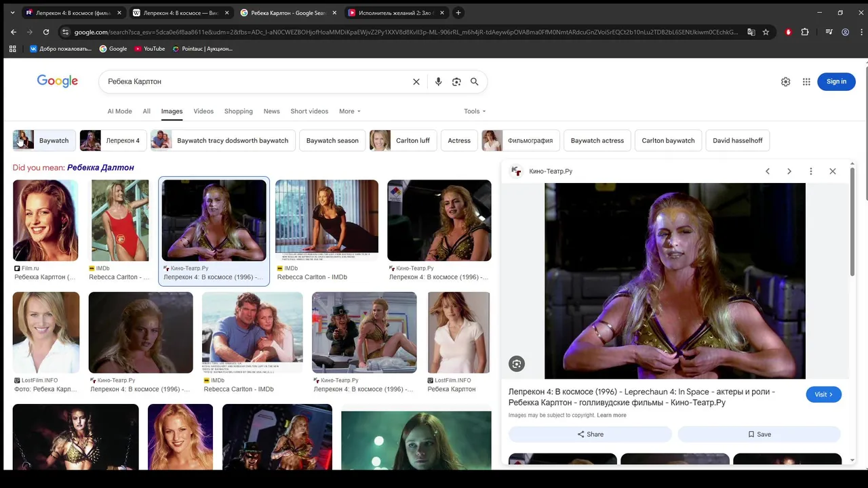
Task: Open the site information icon in address bar
Action: (65, 32)
